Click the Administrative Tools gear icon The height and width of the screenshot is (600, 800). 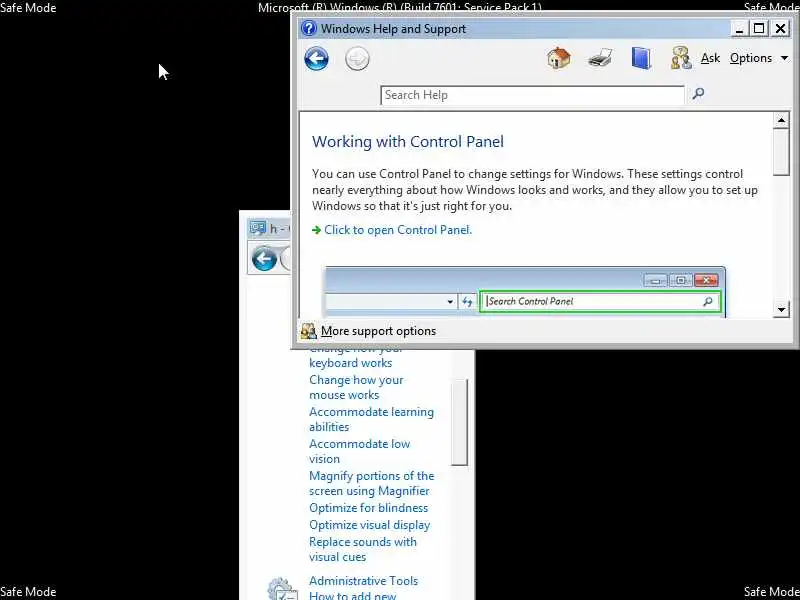click(282, 588)
